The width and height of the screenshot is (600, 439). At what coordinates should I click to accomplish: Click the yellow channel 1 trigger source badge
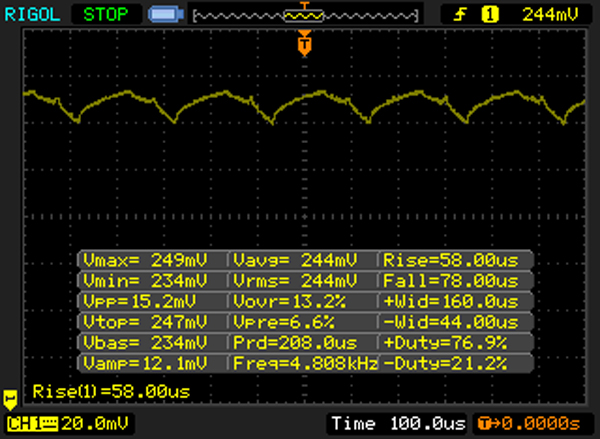click(490, 15)
